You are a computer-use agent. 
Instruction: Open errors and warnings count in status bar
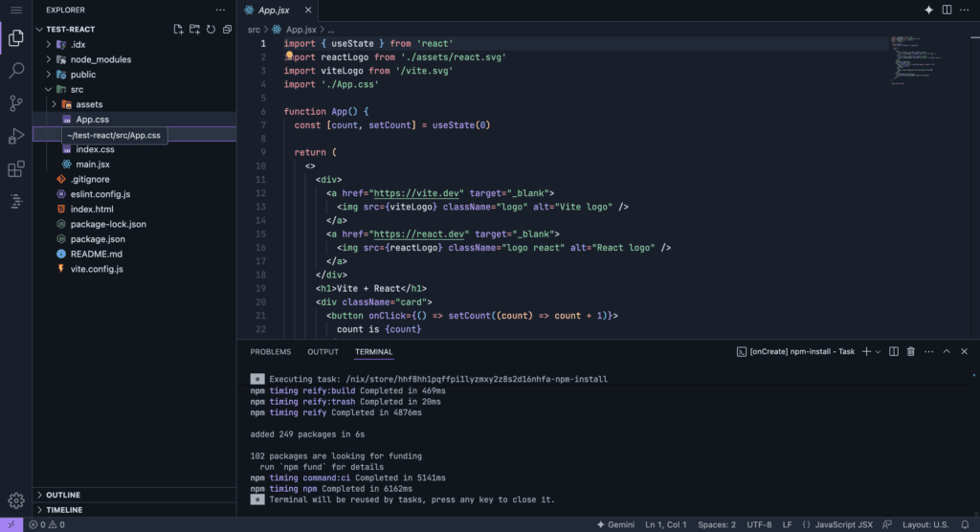(47, 525)
